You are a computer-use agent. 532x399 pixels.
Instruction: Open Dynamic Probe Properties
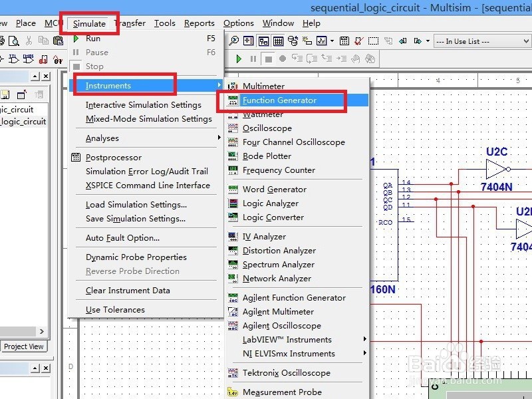pos(146,257)
